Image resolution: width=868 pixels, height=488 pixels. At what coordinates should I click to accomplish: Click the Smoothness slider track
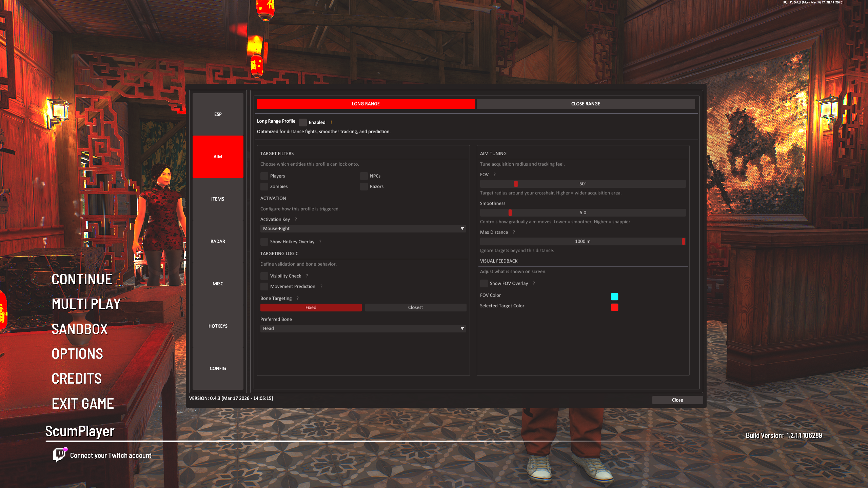583,212
